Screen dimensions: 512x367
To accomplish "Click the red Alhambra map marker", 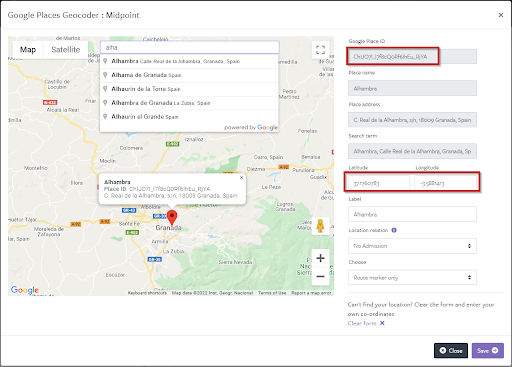I will coord(172,218).
